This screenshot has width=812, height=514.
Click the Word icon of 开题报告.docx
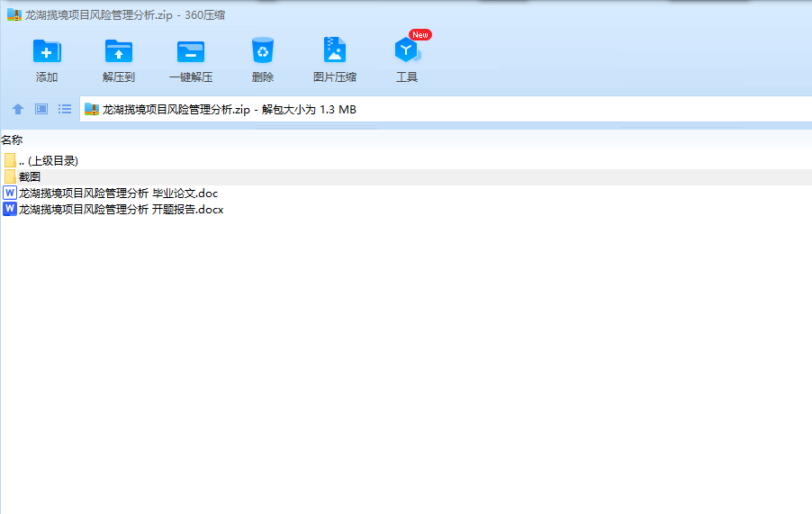click(10, 209)
